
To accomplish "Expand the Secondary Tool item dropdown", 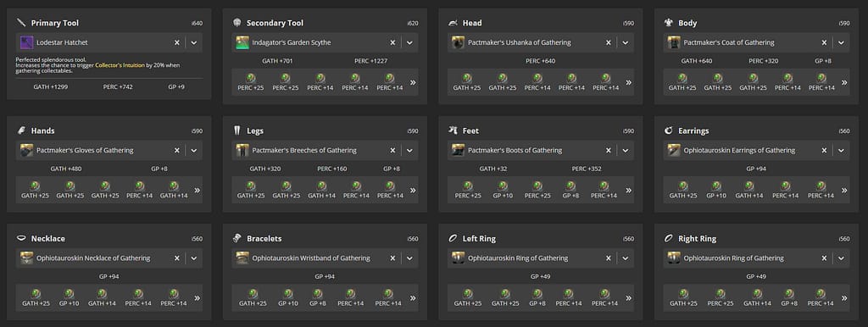I will pyautogui.click(x=409, y=42).
